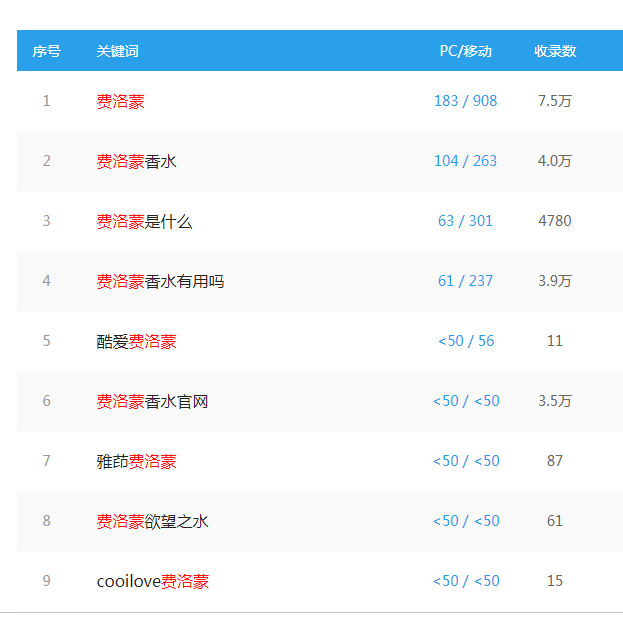
Task: Click index value 63 / 301
Action: pyautogui.click(x=466, y=221)
